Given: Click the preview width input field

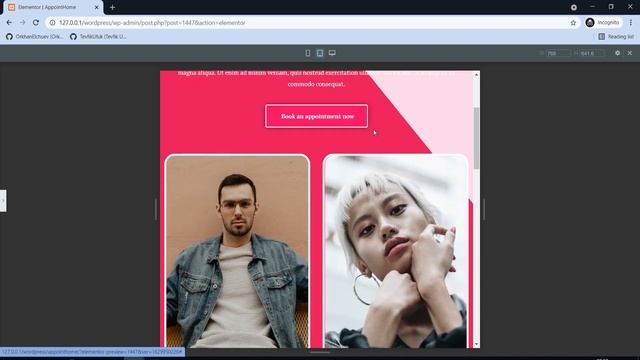Looking at the screenshot, I should pos(558,53).
